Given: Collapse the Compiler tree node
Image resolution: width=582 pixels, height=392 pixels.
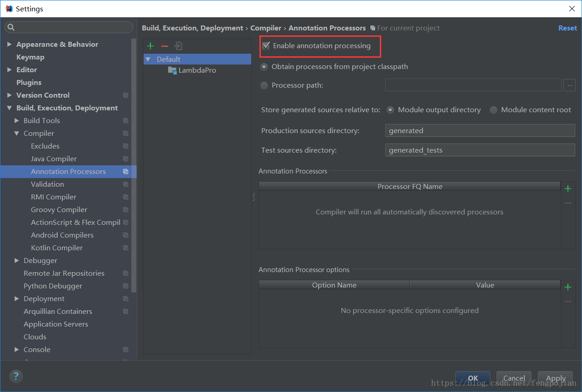Looking at the screenshot, I should [17, 134].
